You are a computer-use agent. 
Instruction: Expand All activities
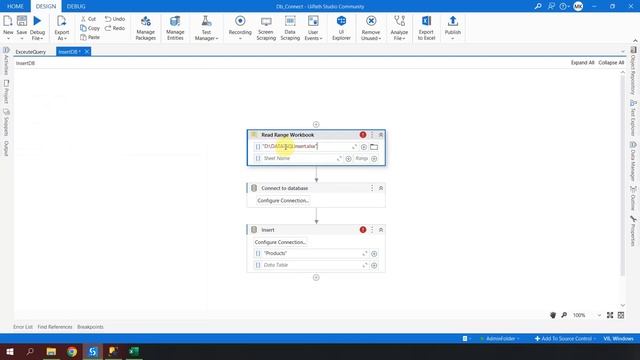coord(582,62)
